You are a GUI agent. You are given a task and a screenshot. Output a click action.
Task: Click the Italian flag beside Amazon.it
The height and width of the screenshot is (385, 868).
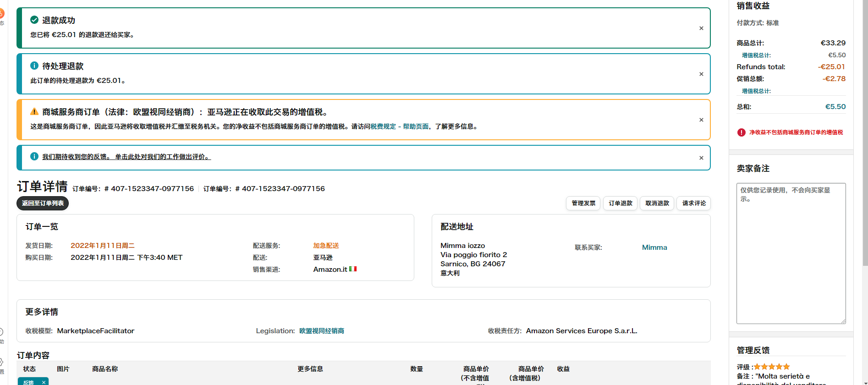point(353,269)
